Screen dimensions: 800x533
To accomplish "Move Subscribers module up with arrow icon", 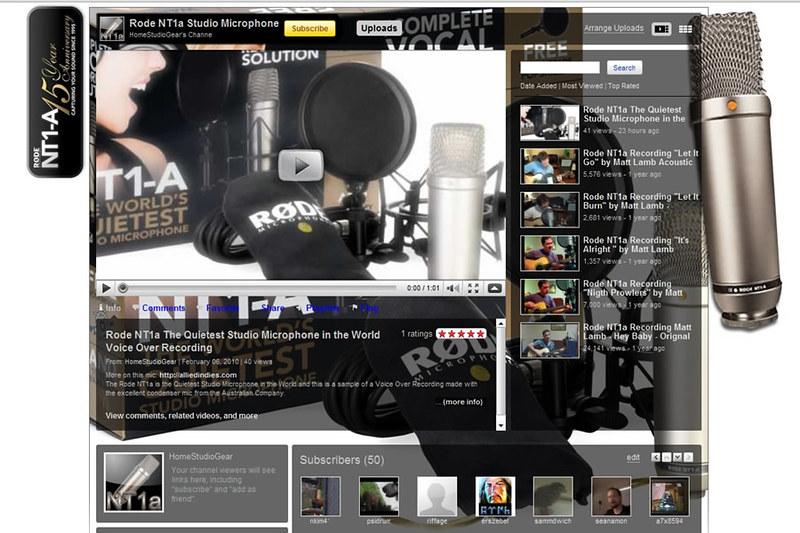I will point(666,457).
